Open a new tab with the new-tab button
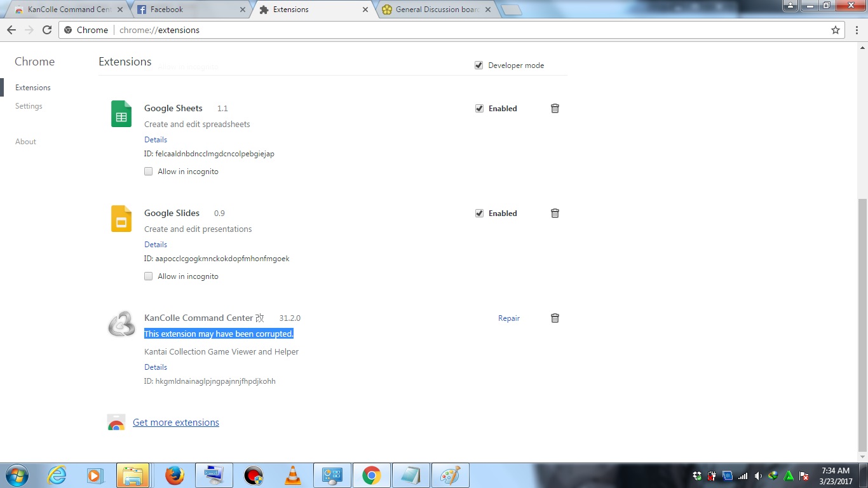Viewport: 868px width, 488px height. [511, 10]
